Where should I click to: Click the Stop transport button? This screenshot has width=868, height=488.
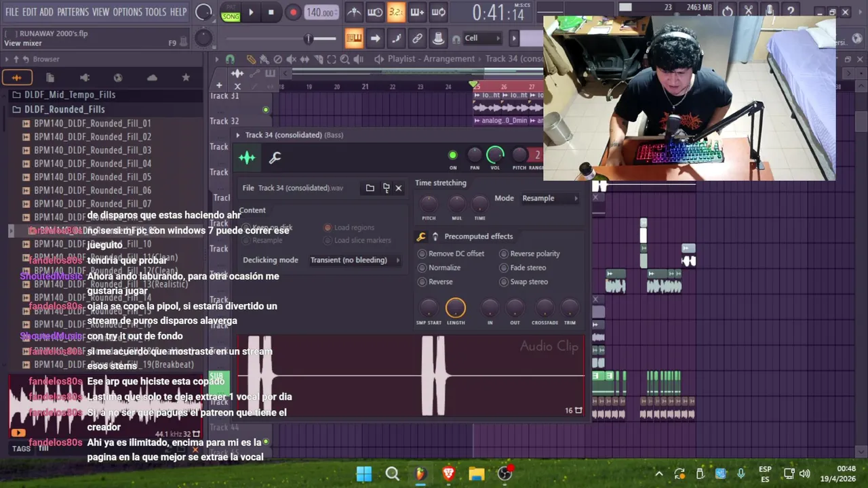(271, 12)
